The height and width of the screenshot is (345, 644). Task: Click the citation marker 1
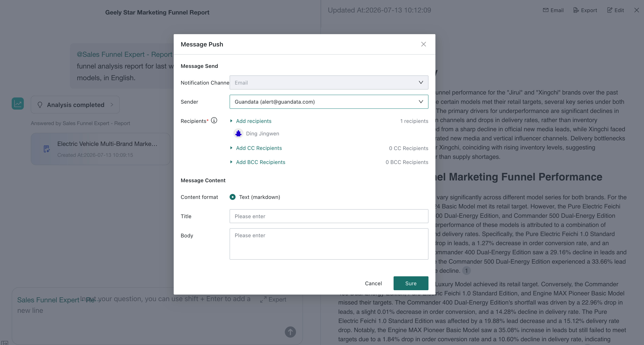click(466, 271)
